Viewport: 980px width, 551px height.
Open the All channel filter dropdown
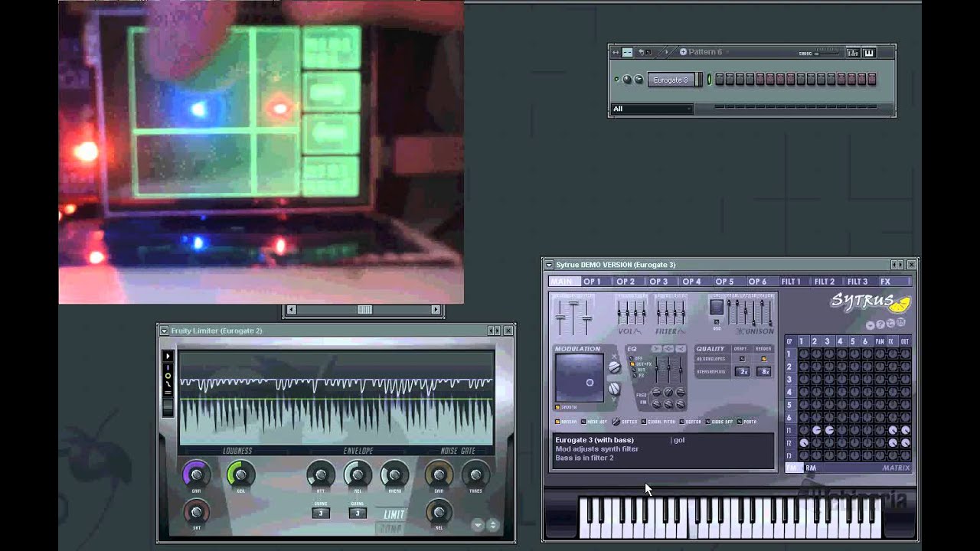click(x=652, y=109)
